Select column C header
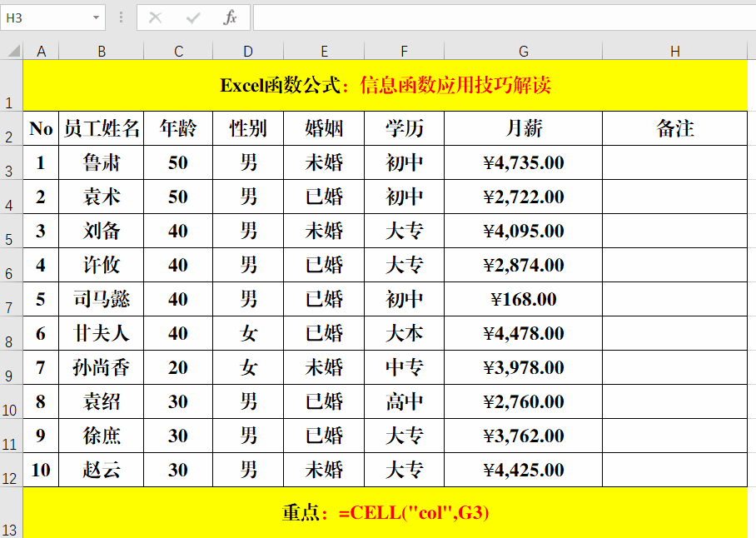Viewport: 756px width, 538px height. (x=178, y=51)
